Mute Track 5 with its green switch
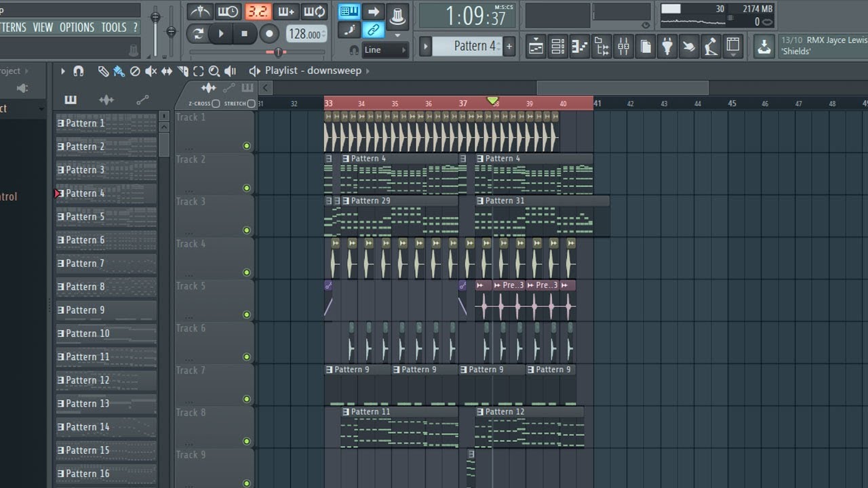 pos(247,314)
